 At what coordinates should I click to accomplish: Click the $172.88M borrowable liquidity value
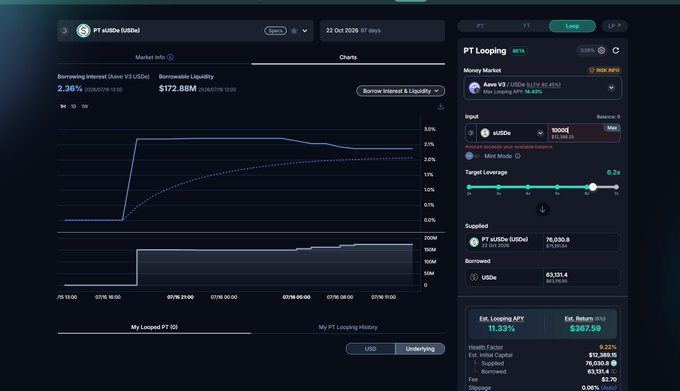[177, 88]
